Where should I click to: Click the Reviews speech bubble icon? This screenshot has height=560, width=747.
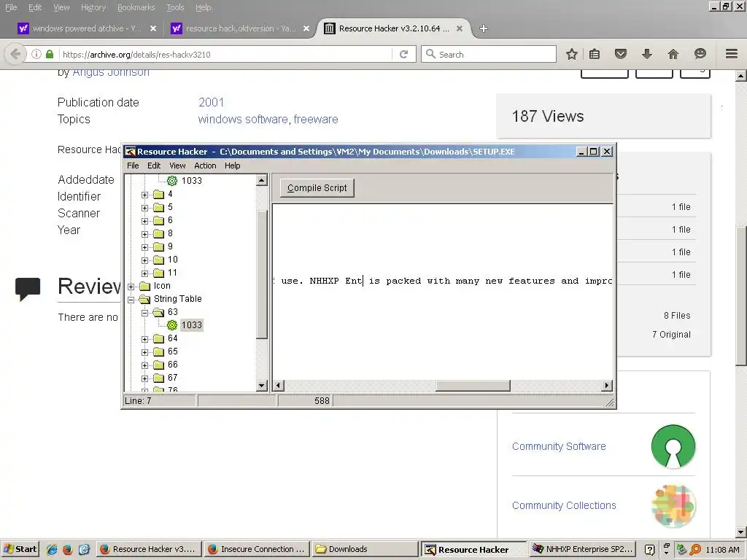click(28, 289)
